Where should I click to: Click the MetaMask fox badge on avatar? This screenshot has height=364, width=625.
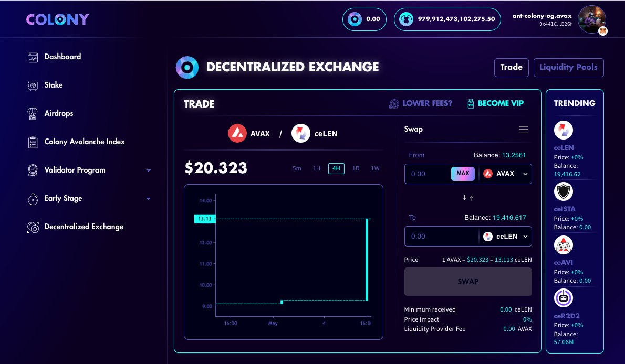pos(603,30)
